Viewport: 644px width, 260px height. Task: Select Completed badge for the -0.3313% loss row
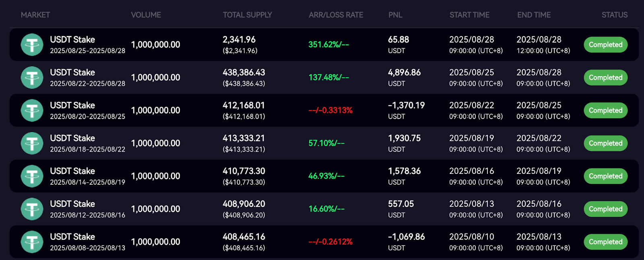tap(605, 111)
